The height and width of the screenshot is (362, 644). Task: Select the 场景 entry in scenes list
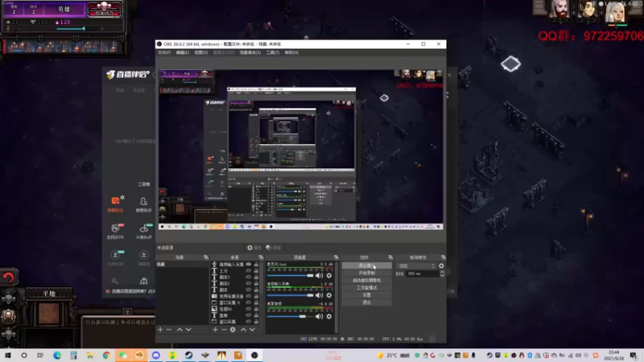tap(183, 265)
